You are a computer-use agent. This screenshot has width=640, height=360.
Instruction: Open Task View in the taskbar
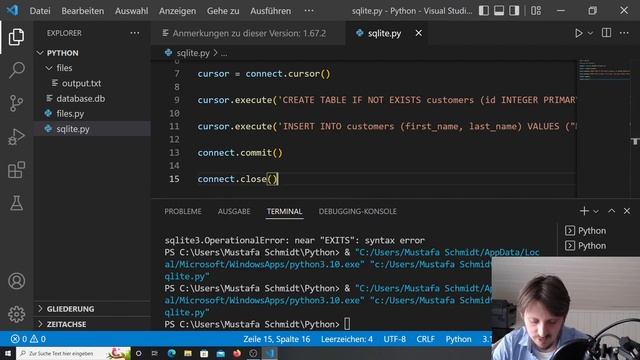click(x=155, y=353)
